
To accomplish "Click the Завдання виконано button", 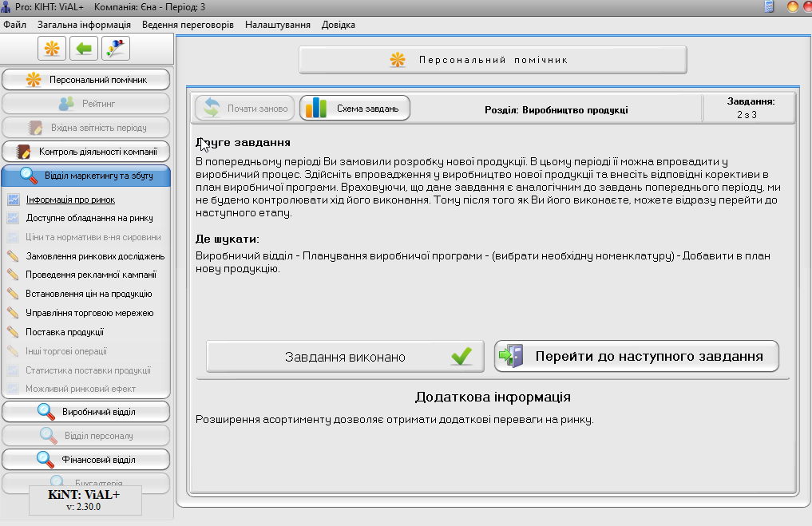I will pyautogui.click(x=345, y=356).
